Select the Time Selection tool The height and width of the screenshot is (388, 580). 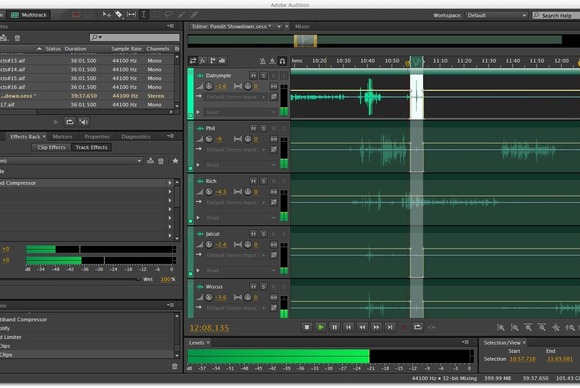(144, 14)
